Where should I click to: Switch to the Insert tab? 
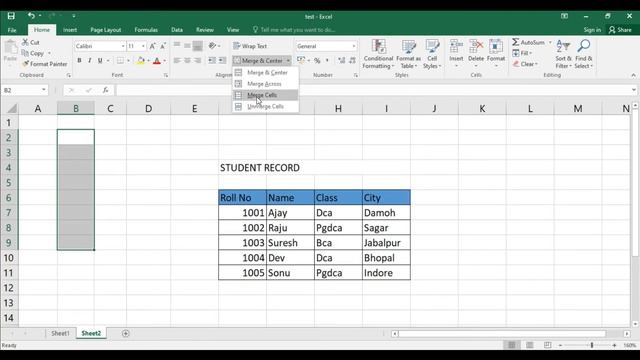70,30
